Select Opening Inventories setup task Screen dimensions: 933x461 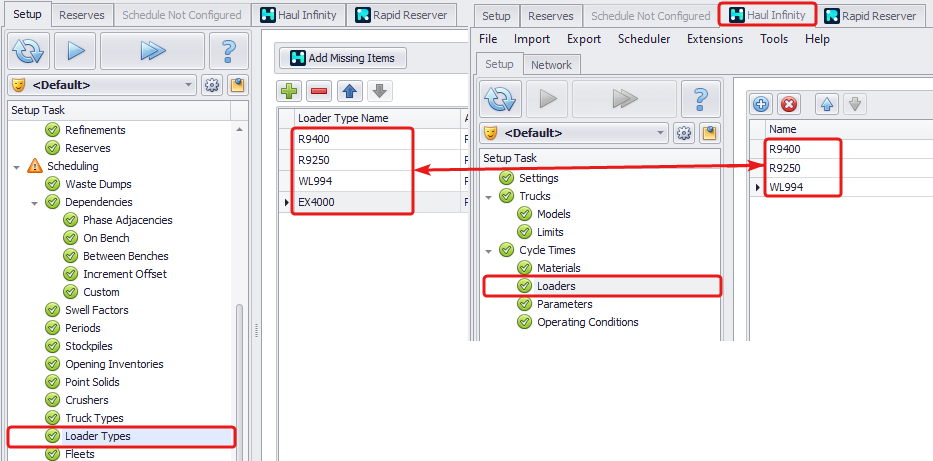pyautogui.click(x=114, y=364)
